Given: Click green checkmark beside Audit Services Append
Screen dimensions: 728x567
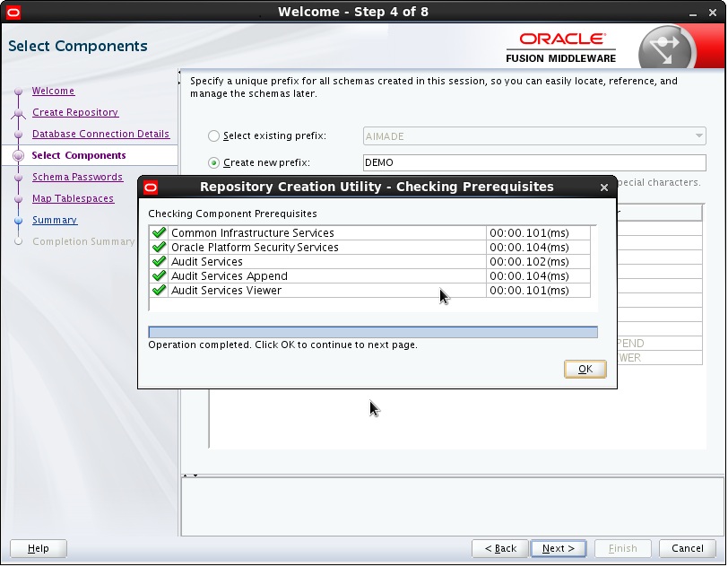Looking at the screenshot, I should point(159,275).
